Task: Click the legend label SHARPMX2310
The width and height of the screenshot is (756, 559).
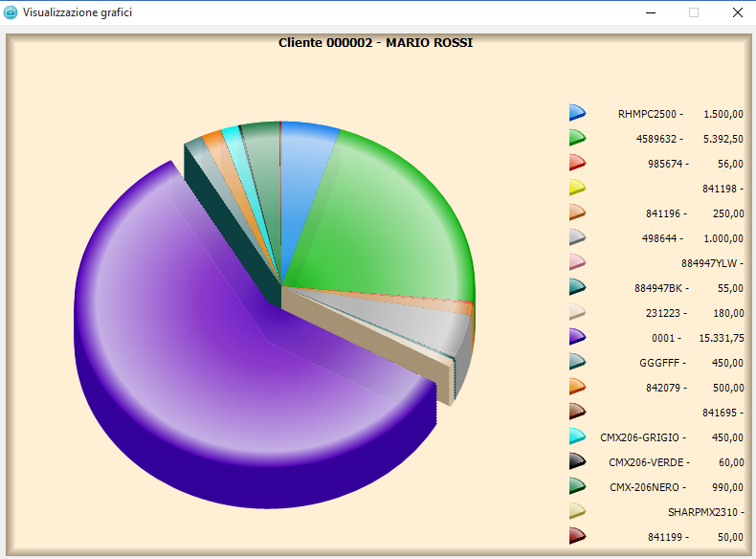Action: pos(702,512)
